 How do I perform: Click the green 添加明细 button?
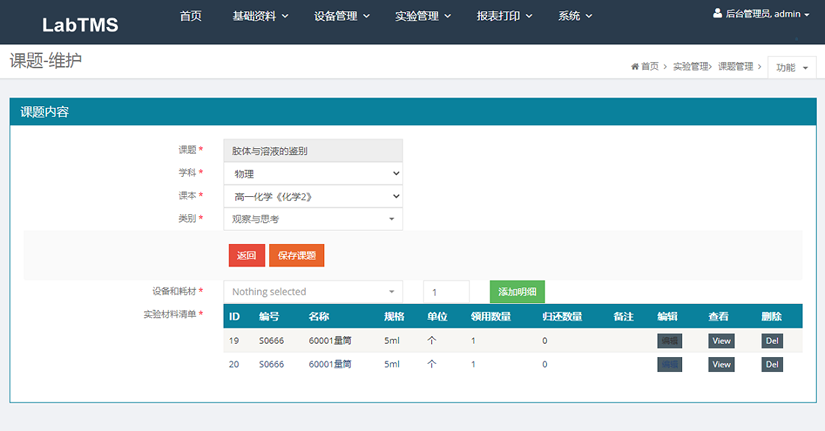pos(517,292)
